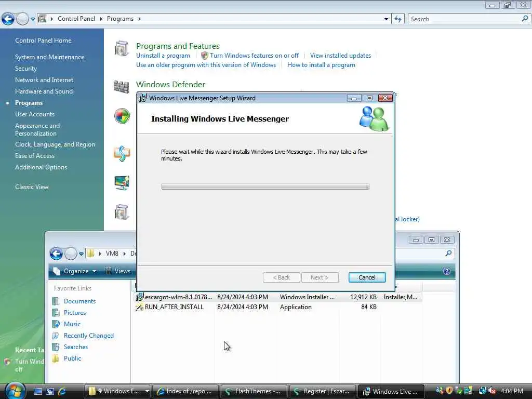Screen dimensions: 532x399
Task: Click the Switch between windows quick launch icon
Action: pos(50,391)
